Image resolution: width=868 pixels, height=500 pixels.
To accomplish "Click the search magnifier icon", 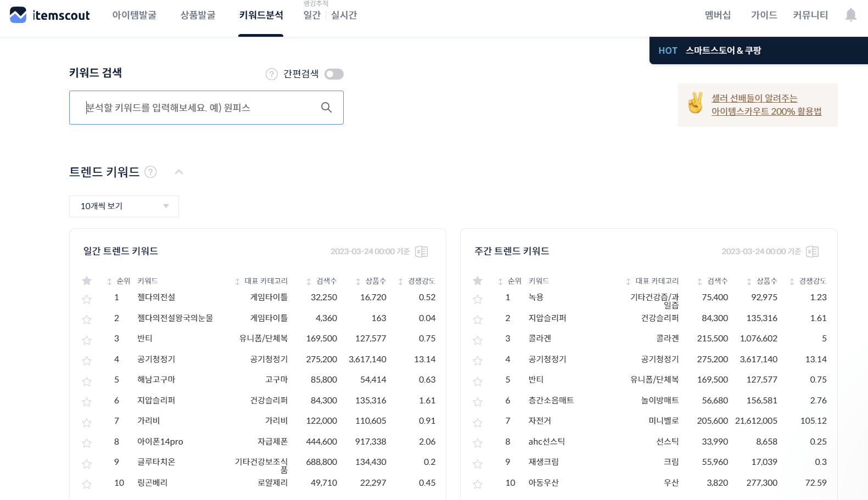I will pyautogui.click(x=326, y=108).
